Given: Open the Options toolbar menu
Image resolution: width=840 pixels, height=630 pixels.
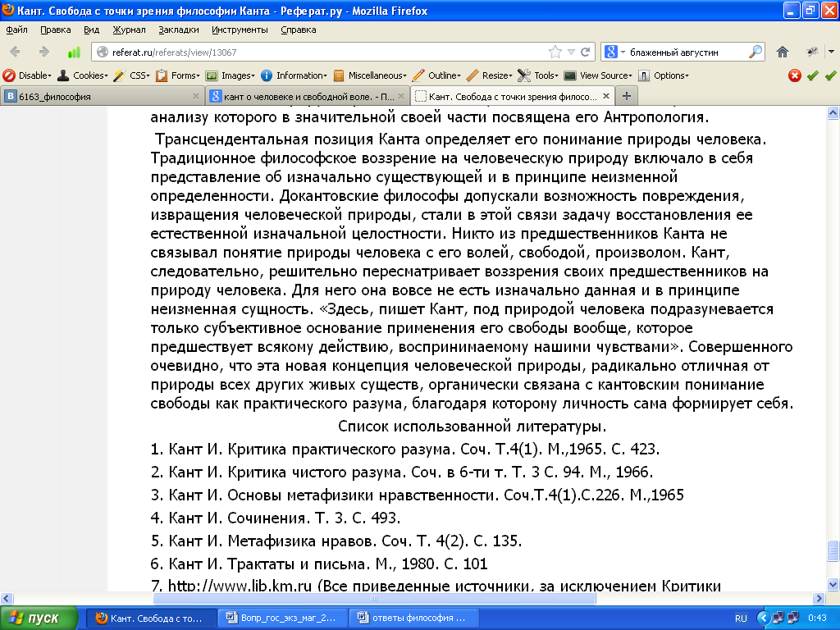Looking at the screenshot, I should coord(664,75).
